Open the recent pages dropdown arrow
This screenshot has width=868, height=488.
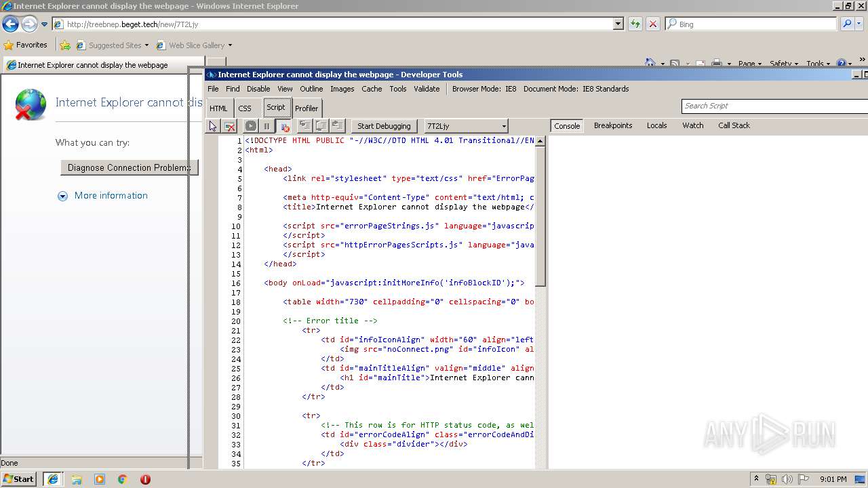[45, 24]
